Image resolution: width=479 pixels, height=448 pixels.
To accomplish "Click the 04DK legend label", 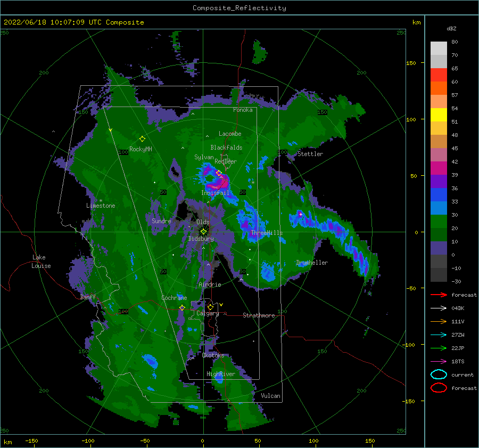I will 458,308.
